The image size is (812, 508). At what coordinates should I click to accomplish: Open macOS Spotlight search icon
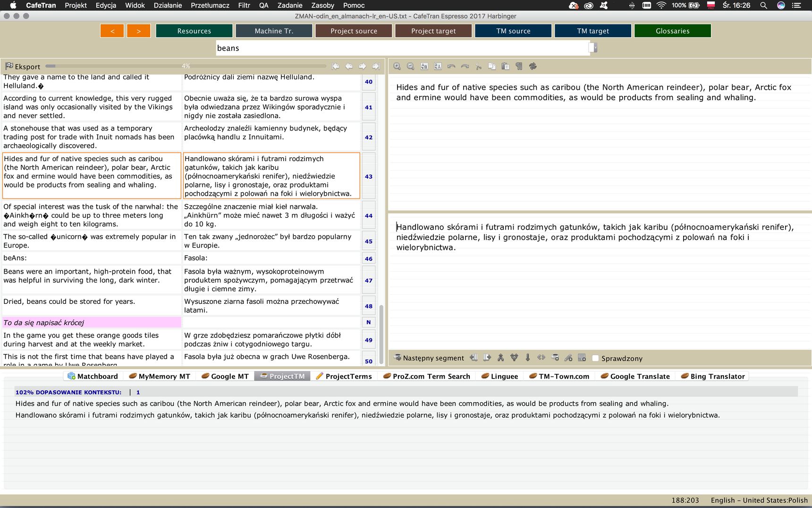click(763, 5)
